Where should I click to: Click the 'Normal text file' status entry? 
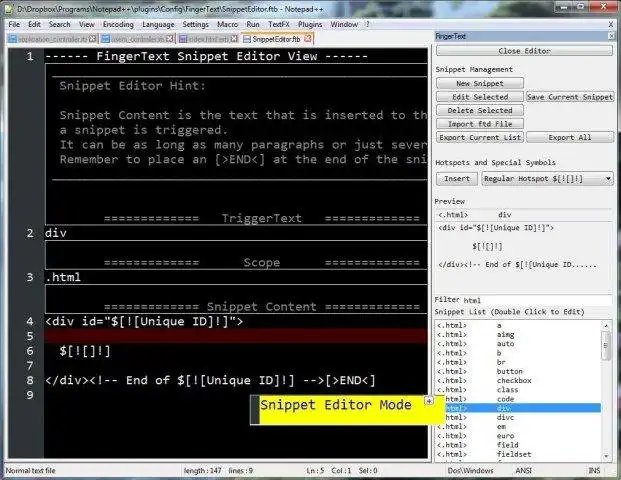point(30,470)
